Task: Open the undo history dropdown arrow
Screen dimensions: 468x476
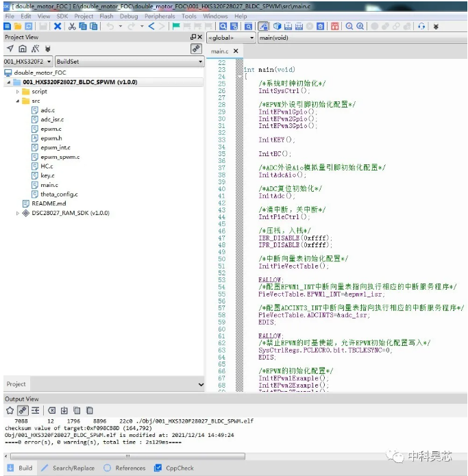Action: [121, 27]
